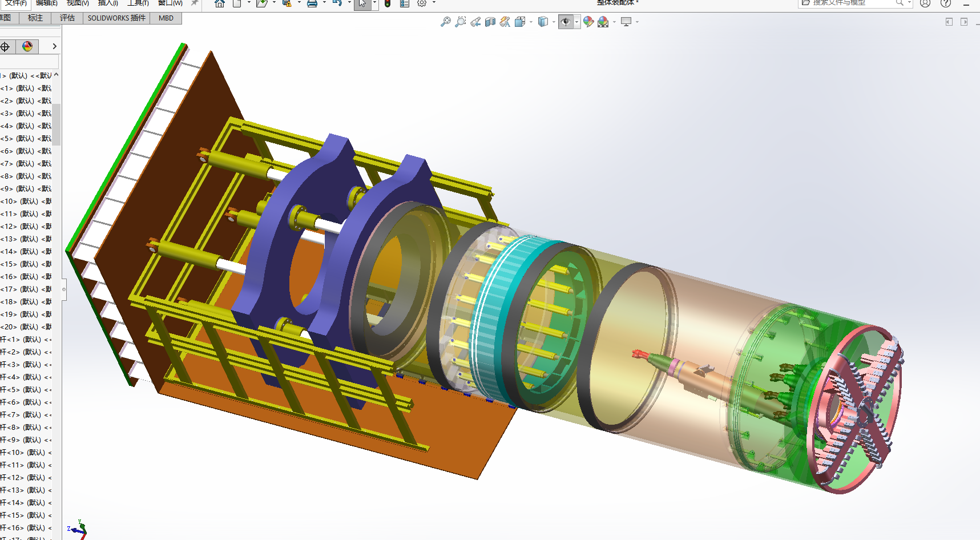
Task: Open the 视图(V) menu
Action: (78, 3)
